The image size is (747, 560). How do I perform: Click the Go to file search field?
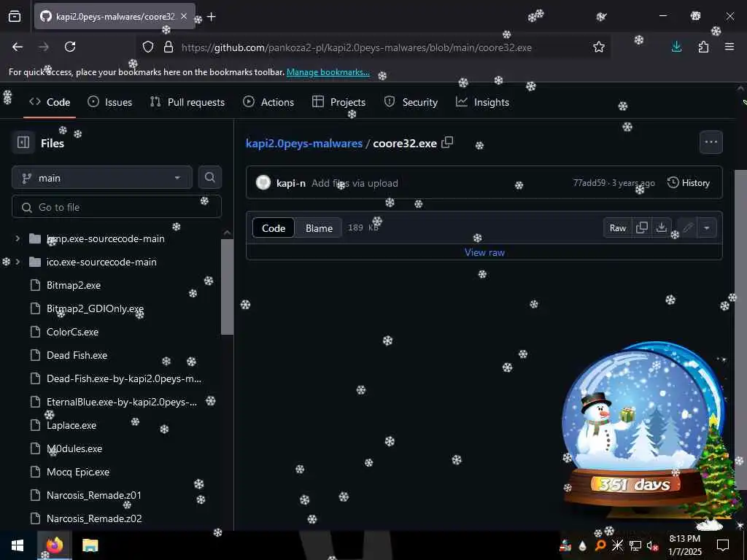pos(117,206)
